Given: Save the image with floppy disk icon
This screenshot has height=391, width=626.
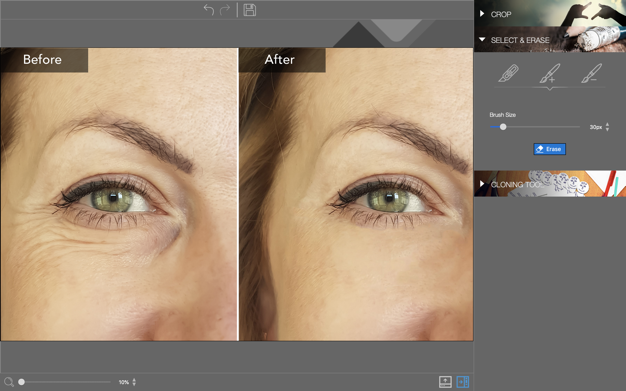Looking at the screenshot, I should [250, 10].
